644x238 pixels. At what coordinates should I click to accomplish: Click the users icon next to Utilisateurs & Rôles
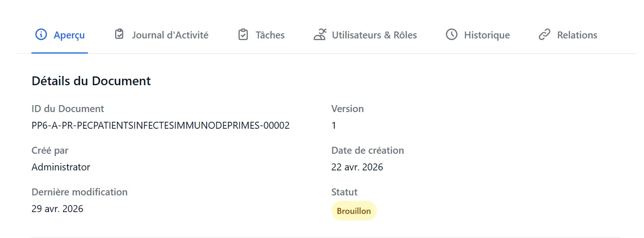tap(320, 35)
